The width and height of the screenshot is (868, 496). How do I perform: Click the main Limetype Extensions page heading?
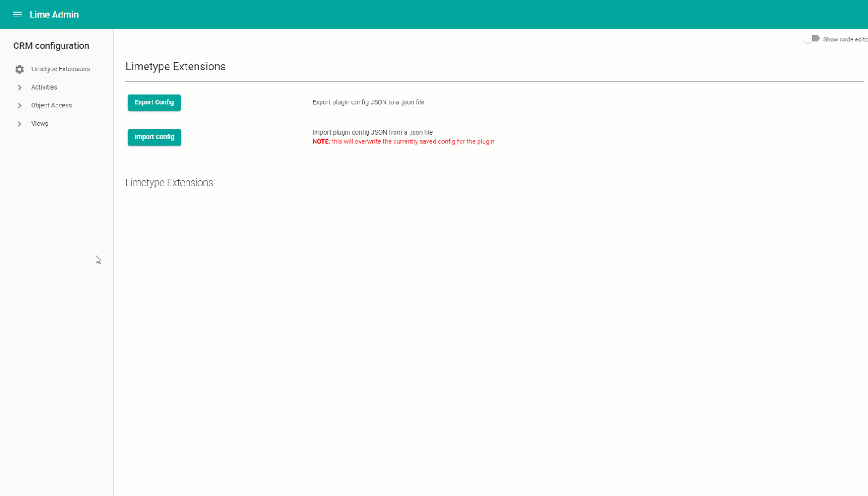[x=175, y=67]
